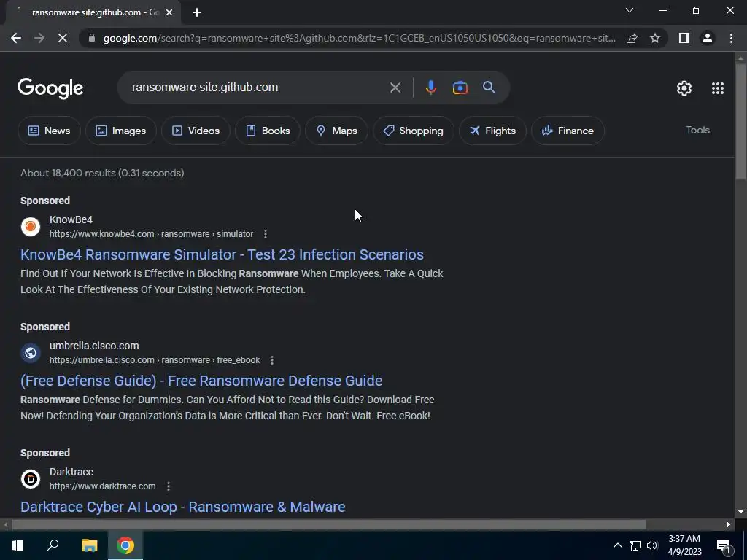Open the tab search dropdown arrow
Viewport: 747px width, 560px height.
click(630, 10)
